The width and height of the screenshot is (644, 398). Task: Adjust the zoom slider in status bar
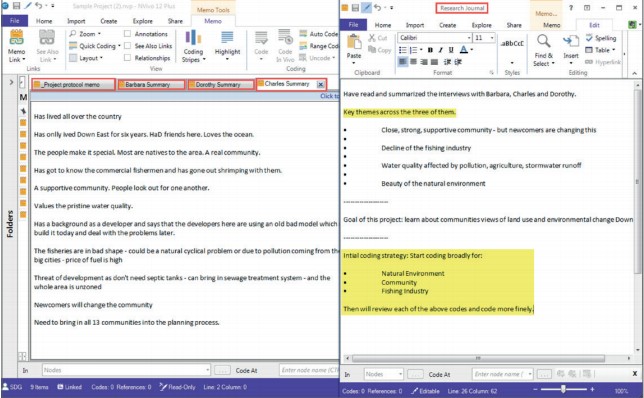coord(563,389)
